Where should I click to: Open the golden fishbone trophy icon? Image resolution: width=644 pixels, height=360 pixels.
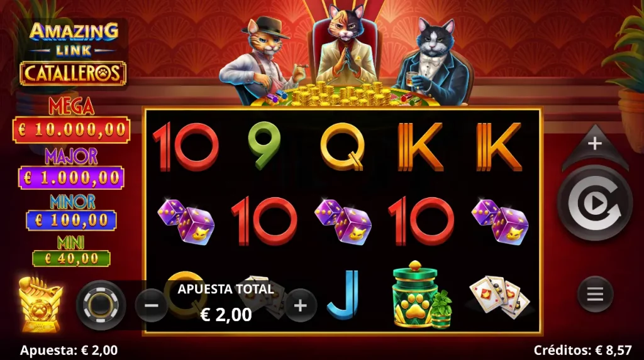tap(40, 304)
